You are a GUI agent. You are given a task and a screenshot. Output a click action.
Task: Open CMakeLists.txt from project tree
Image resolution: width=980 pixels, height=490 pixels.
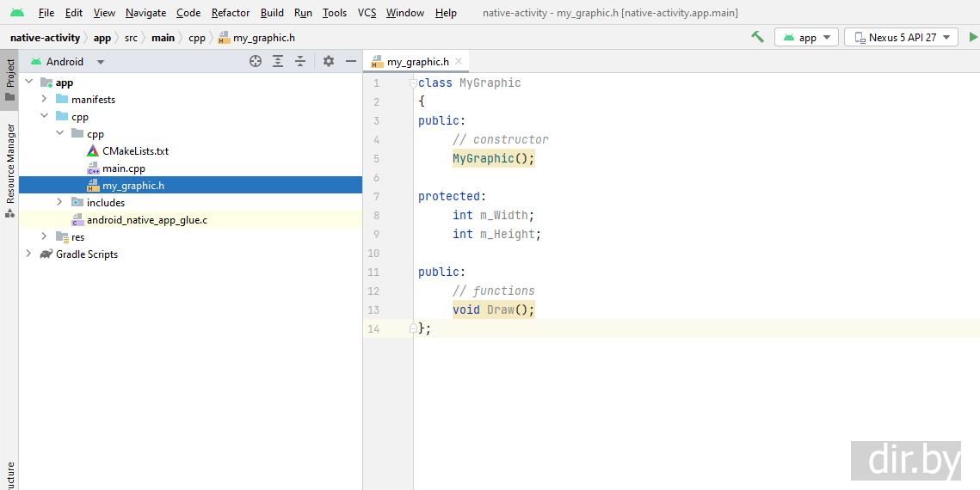pyautogui.click(x=135, y=151)
